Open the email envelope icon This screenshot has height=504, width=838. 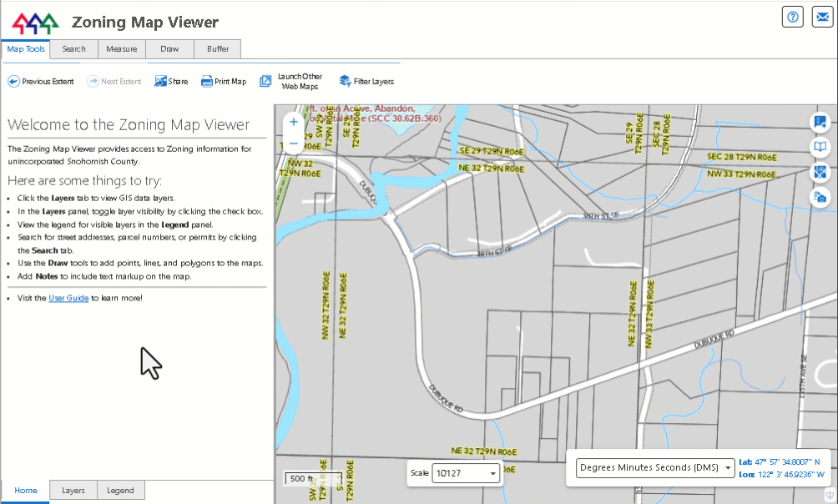[822, 17]
